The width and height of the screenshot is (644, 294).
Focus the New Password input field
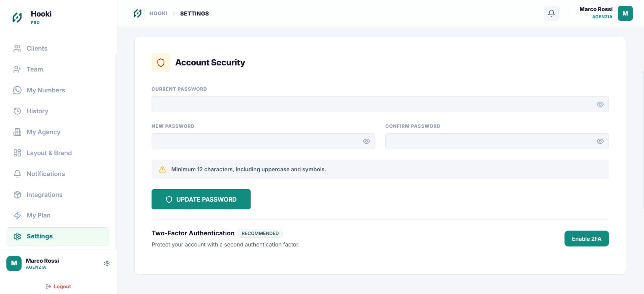[x=263, y=141]
